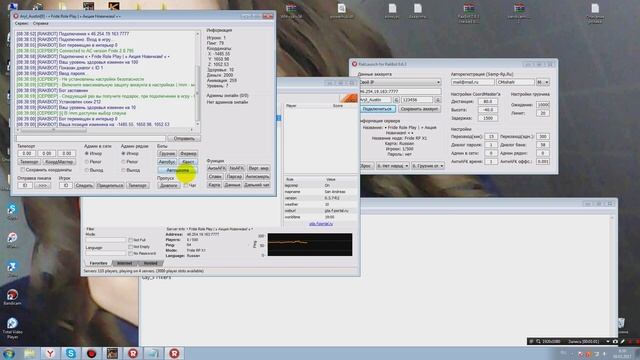Open the Windows Start button
This screenshot has height=360, width=640.
(x=9, y=353)
